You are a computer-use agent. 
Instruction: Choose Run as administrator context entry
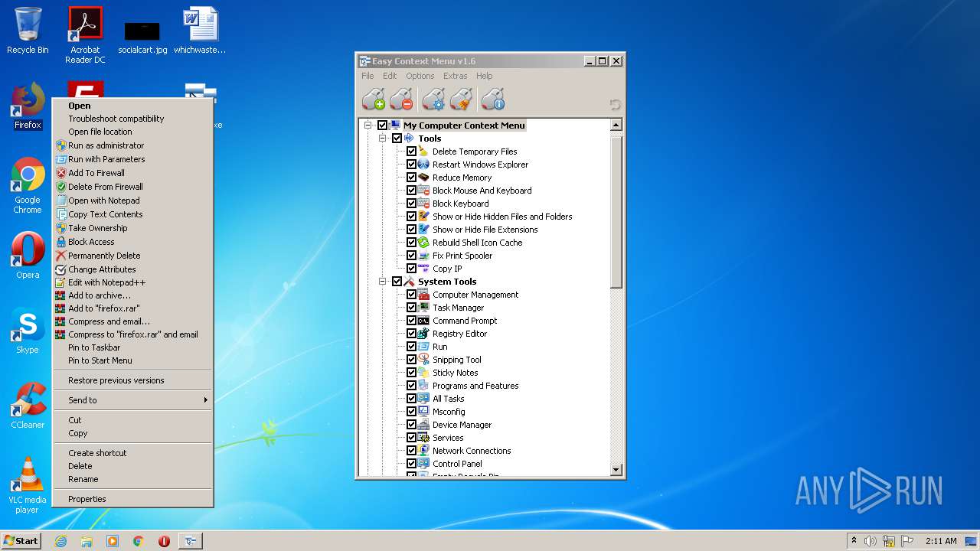coord(133,145)
